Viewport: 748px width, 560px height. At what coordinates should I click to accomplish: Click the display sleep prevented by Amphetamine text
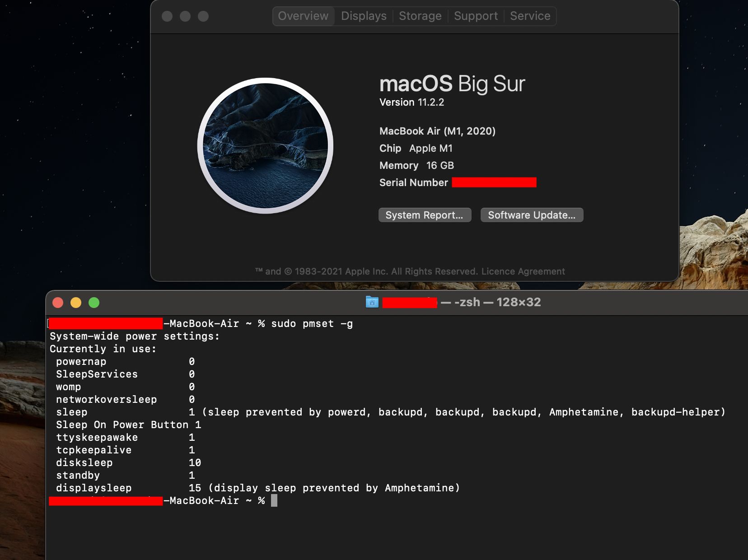point(334,488)
